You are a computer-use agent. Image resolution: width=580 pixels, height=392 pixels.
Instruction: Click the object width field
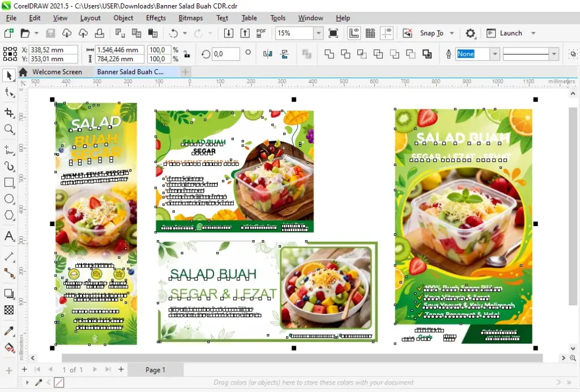click(x=120, y=49)
